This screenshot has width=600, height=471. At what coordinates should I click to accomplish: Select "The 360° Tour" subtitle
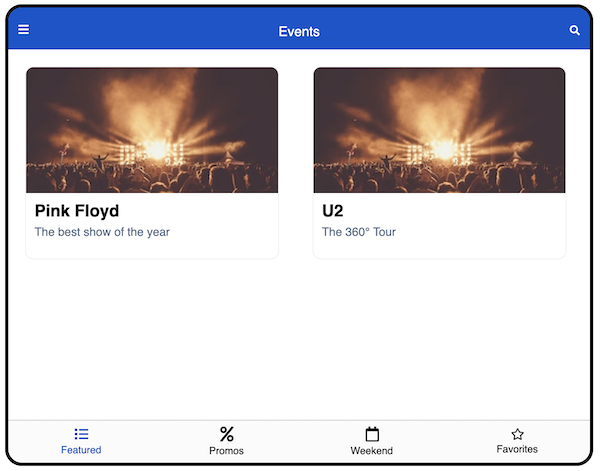pyautogui.click(x=359, y=232)
